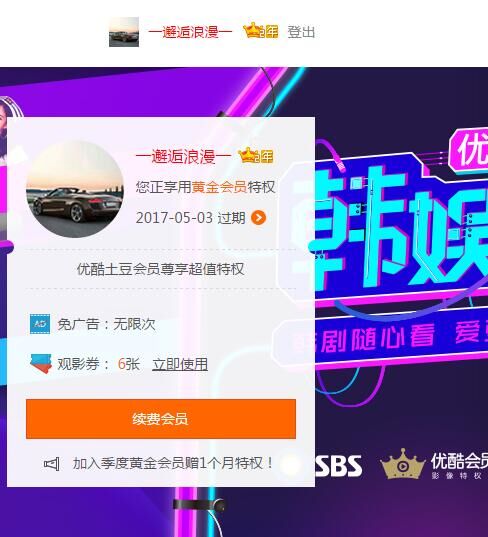Click 立即使用 to use viewing coupons

(x=180, y=364)
